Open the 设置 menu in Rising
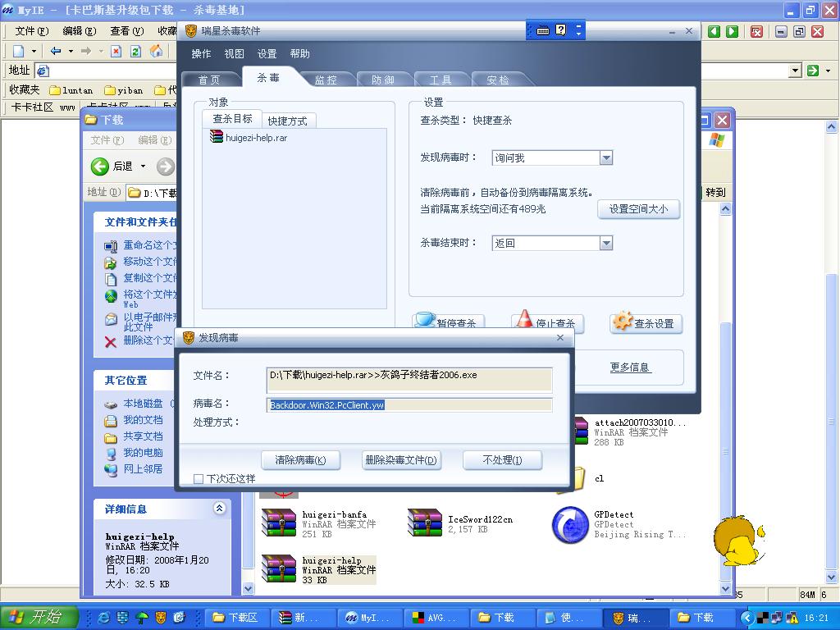Viewport: 840px width, 630px height. pyautogui.click(x=267, y=53)
